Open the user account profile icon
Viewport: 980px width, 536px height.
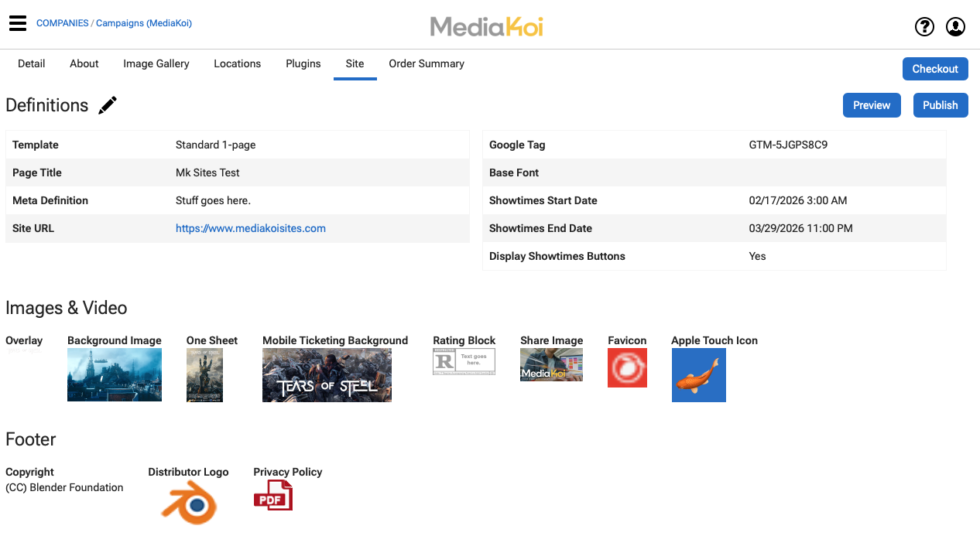(956, 27)
